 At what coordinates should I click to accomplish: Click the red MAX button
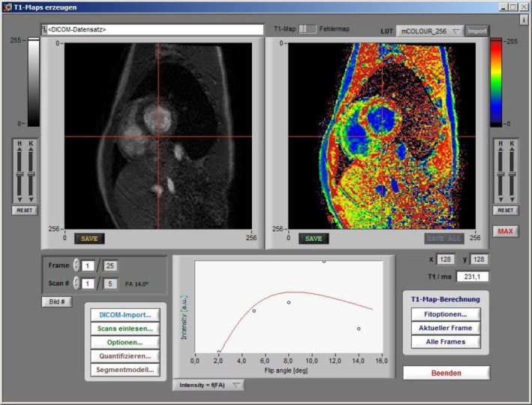pyautogui.click(x=505, y=231)
